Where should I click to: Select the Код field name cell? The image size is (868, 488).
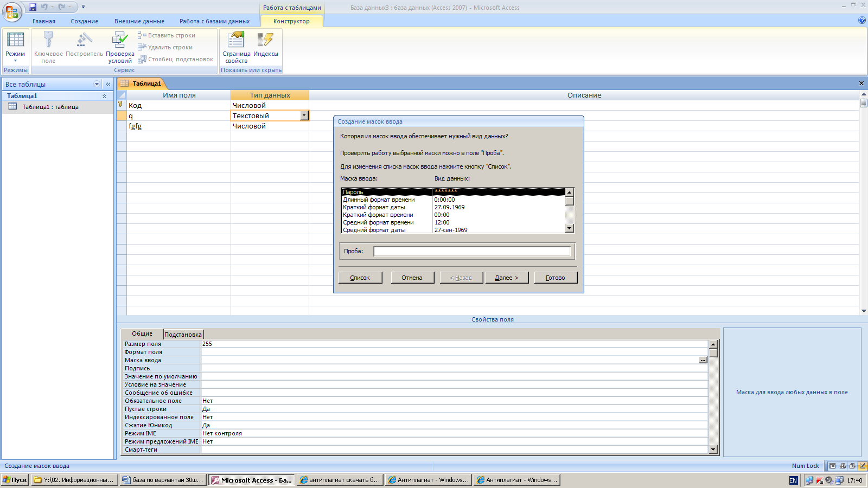(179, 105)
